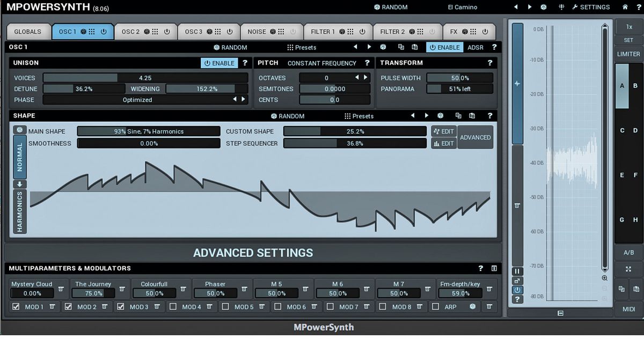
Task: Click the El Camino preset name field
Action: point(462,7)
